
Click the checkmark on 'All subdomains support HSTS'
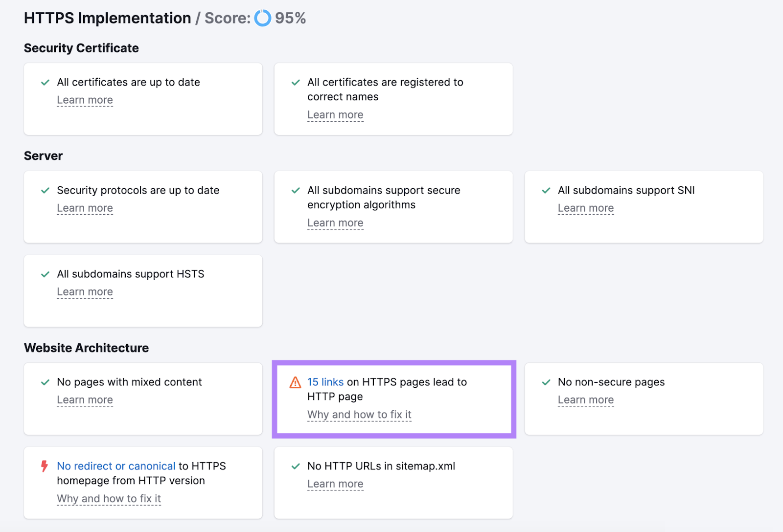point(45,274)
